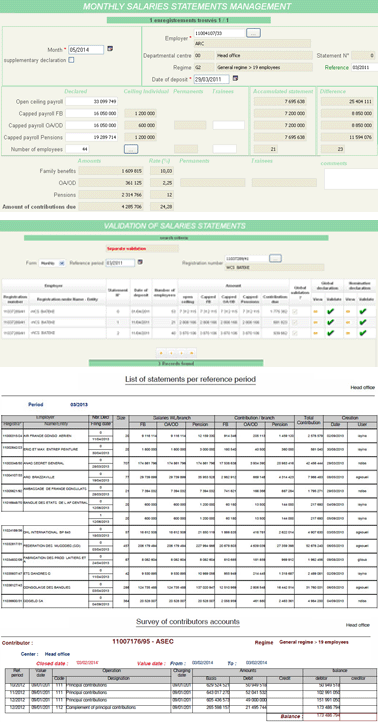
Task: Tick the supplementary declaration checkbox
Action: pos(71,60)
